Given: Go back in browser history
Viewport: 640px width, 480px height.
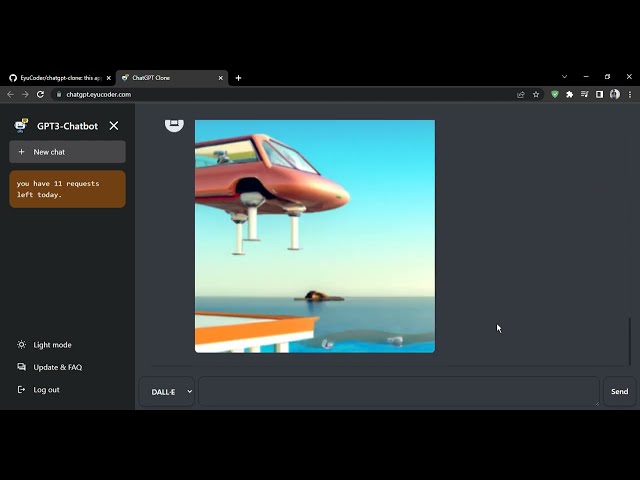Looking at the screenshot, I should click(x=10, y=94).
